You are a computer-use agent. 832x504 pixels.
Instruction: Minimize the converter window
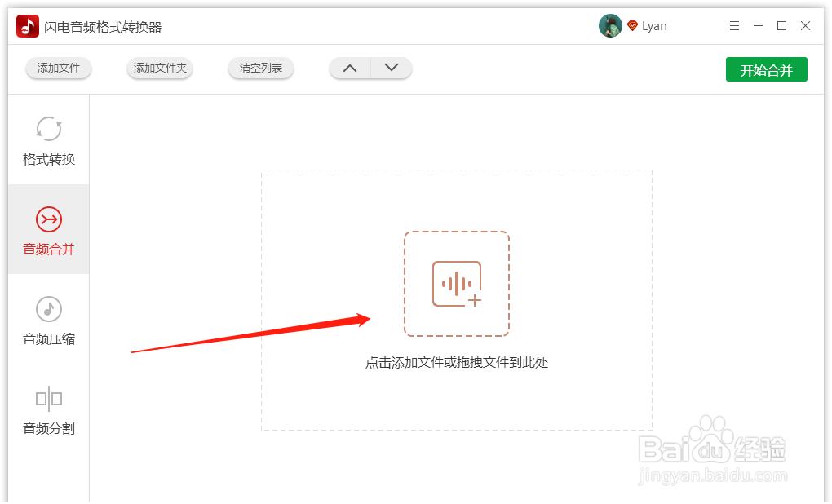pyautogui.click(x=758, y=25)
